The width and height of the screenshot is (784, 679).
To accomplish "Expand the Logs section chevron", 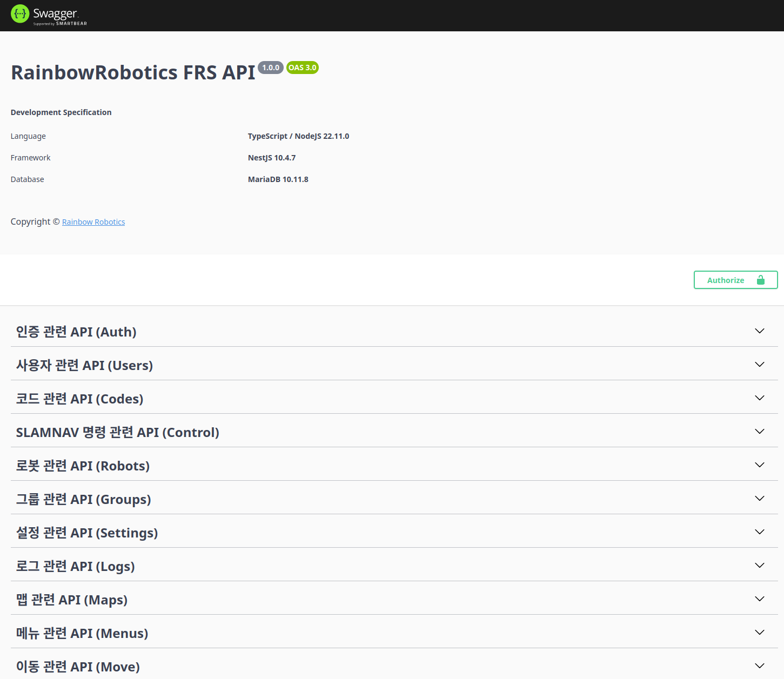I will (x=760, y=565).
